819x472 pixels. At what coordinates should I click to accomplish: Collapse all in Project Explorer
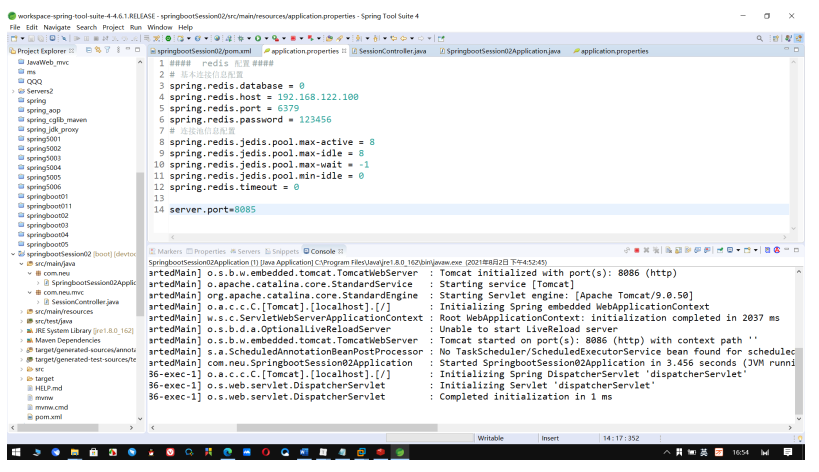tap(88, 50)
